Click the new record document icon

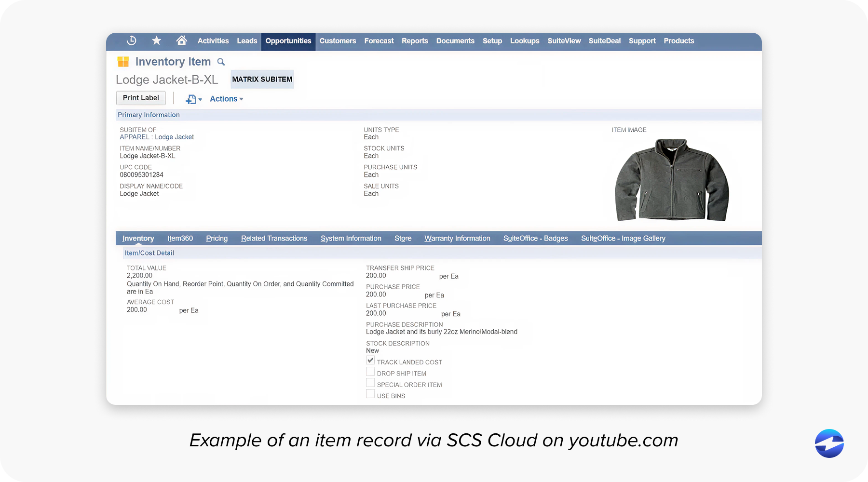(x=190, y=99)
